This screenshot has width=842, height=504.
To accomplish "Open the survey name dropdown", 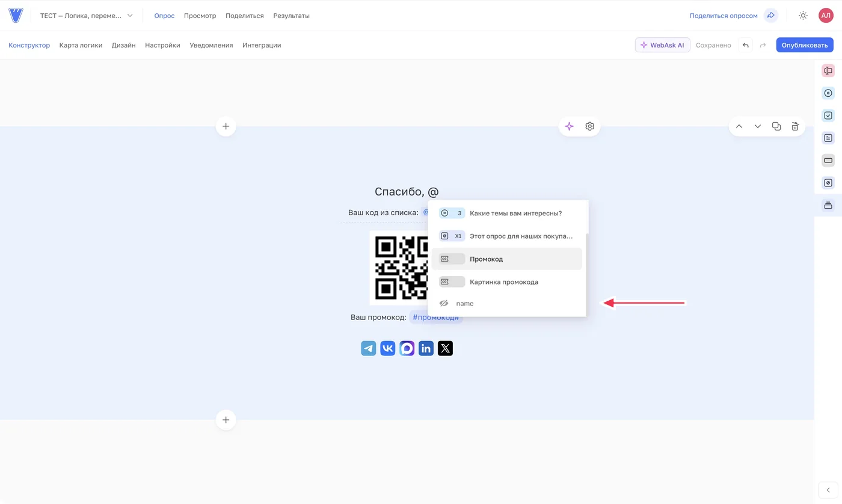I will 87,16.
